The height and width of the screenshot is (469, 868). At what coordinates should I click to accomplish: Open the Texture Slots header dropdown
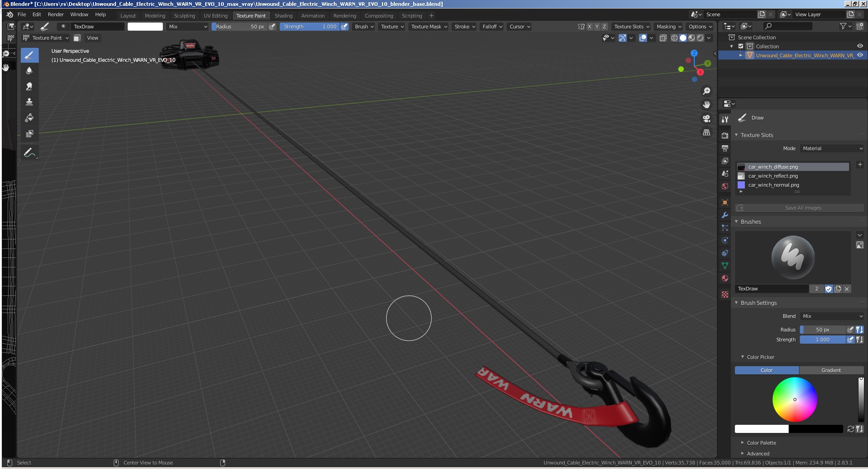tap(632, 27)
